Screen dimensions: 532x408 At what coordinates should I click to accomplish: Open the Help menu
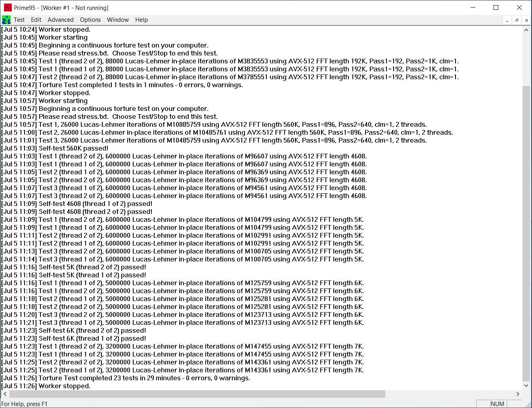click(x=141, y=20)
